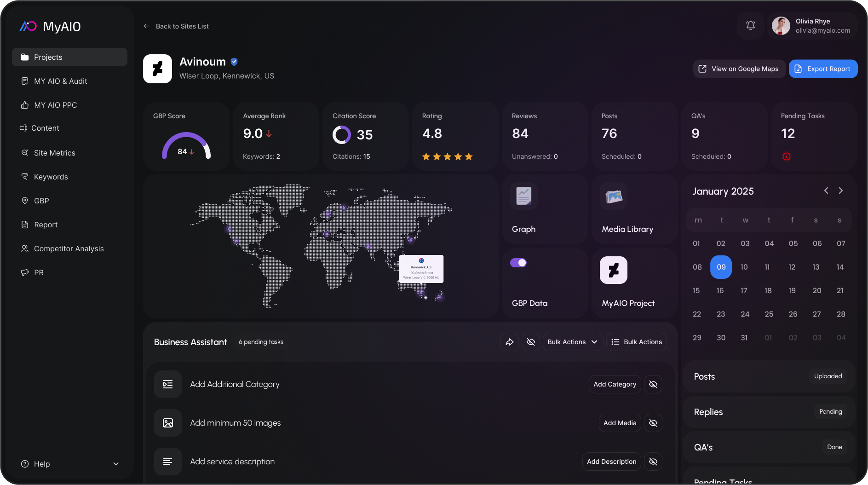The height and width of the screenshot is (485, 868).
Task: Click the QA's 9 stat card
Action: click(724, 136)
